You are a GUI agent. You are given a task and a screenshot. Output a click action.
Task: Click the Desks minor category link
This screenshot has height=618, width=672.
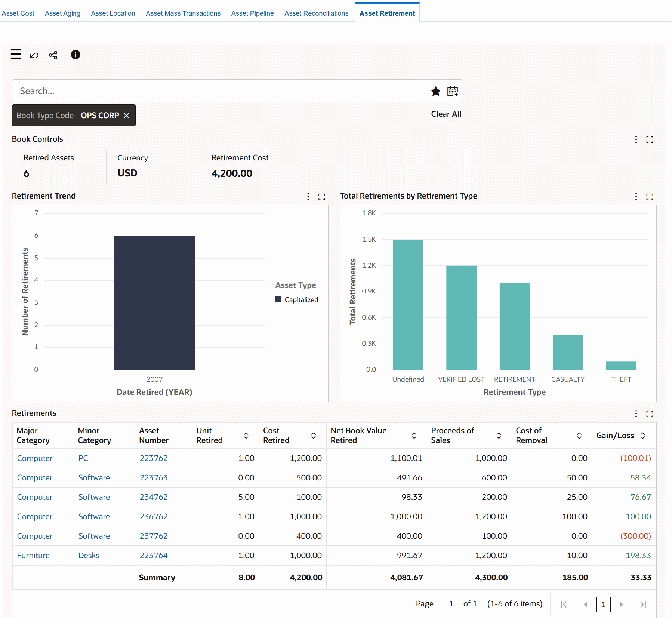(x=89, y=556)
